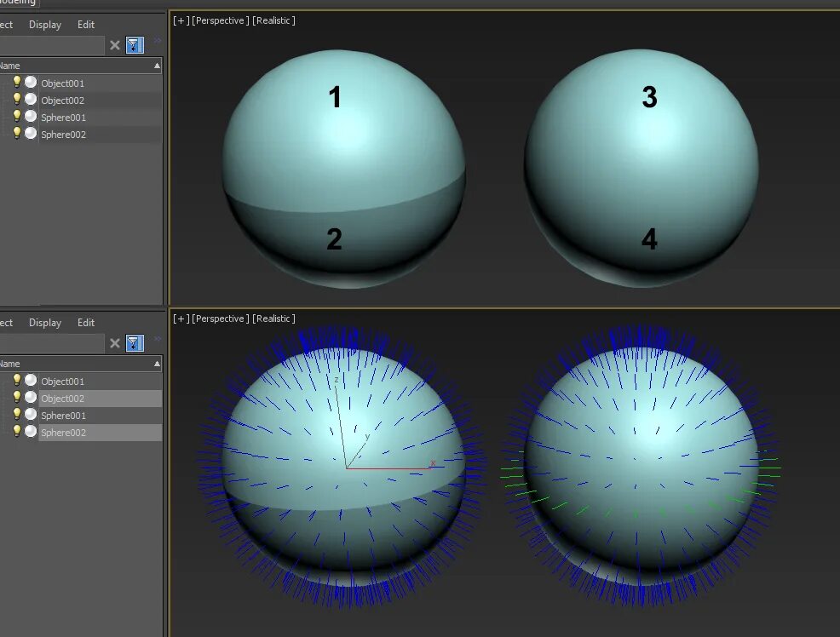The height and width of the screenshot is (637, 840).
Task: Select Sphere001 name in the unselected-rows explorer
Action: click(63, 118)
